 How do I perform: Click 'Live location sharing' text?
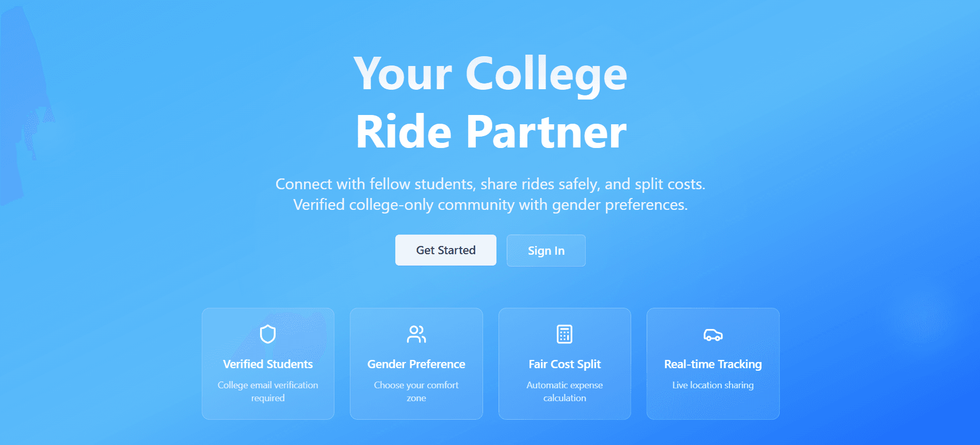(713, 385)
